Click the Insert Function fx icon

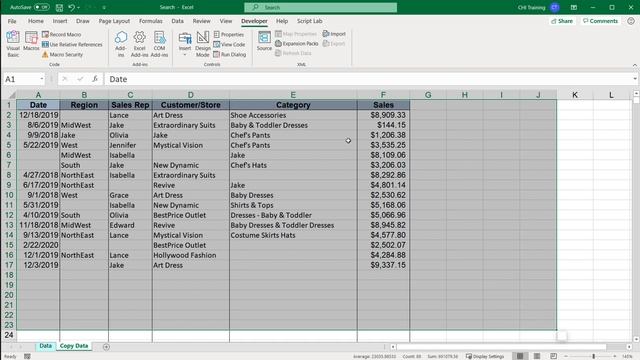point(95,79)
